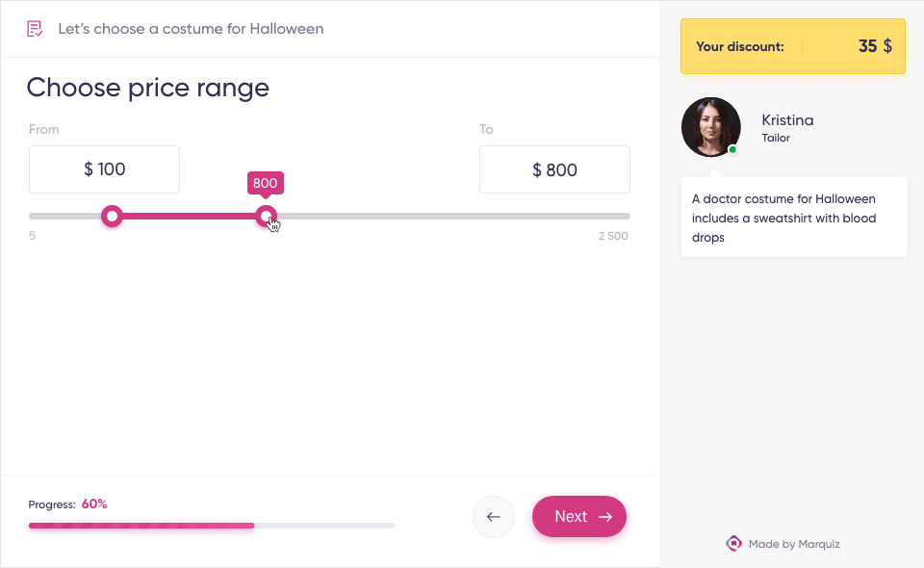Click the Next button
Screen dimensions: 924x568
click(x=579, y=516)
